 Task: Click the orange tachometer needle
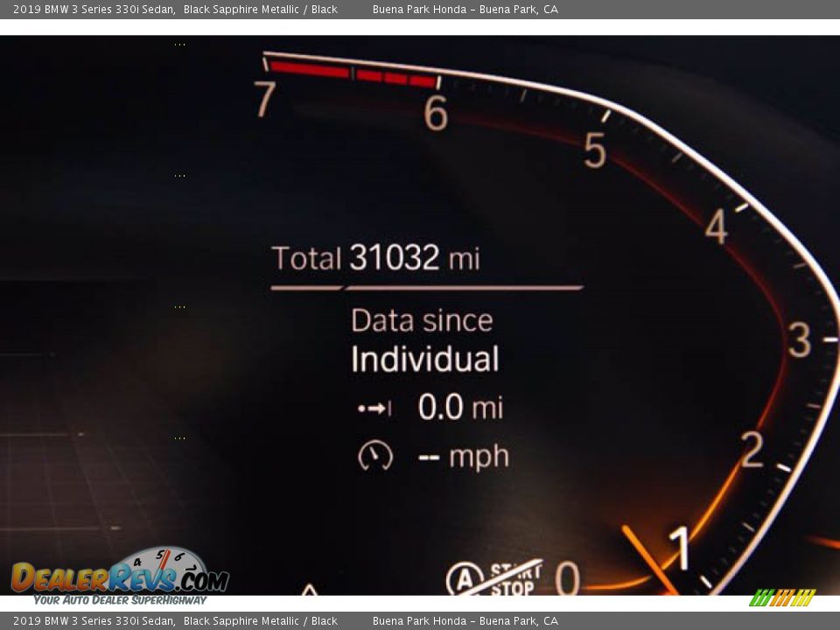pos(648,558)
